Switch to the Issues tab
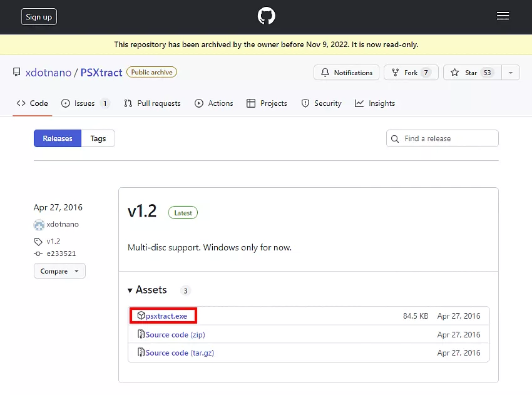 pyautogui.click(x=84, y=103)
